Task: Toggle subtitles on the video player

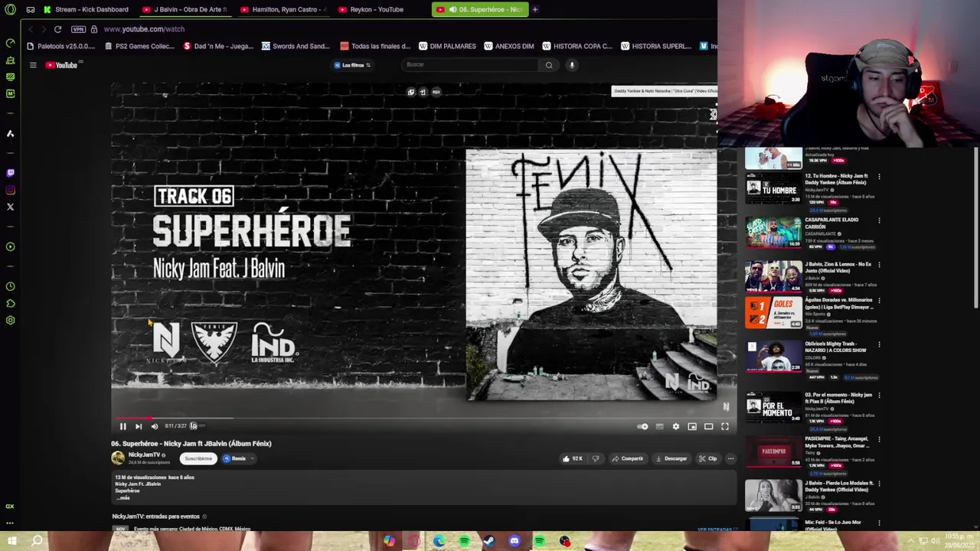Action: coord(659,426)
